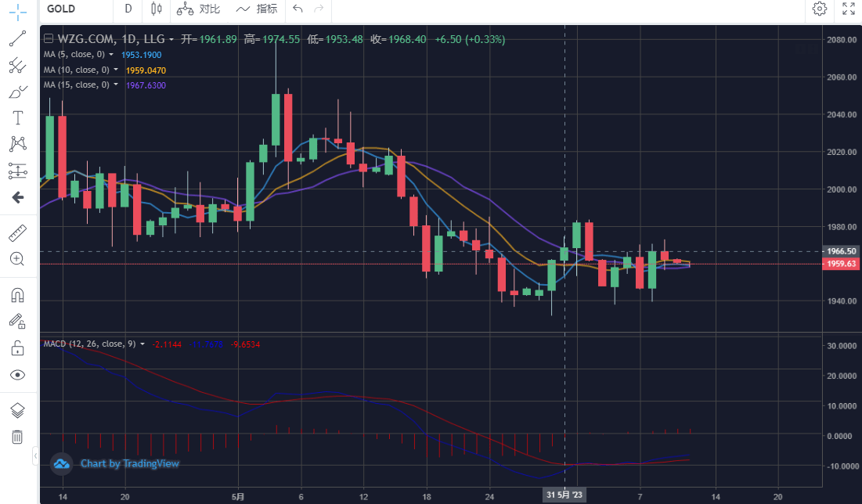Click the MA 5 value 1953.1900

(x=141, y=55)
